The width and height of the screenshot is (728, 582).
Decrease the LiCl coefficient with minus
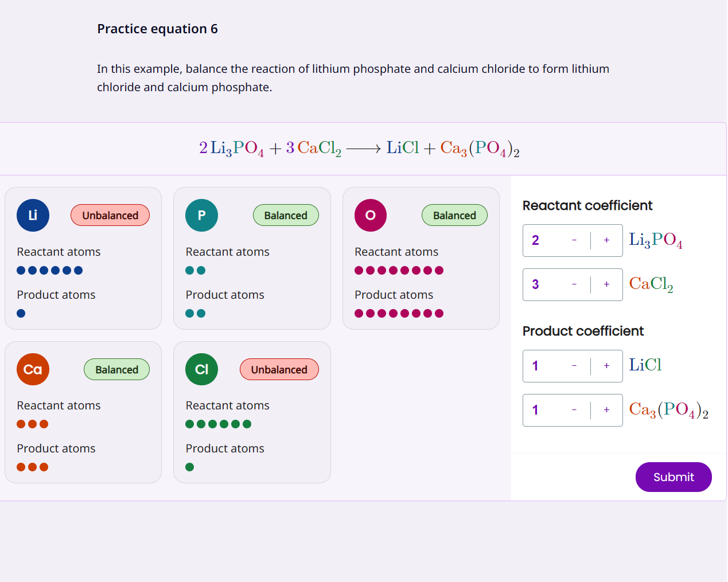point(574,366)
